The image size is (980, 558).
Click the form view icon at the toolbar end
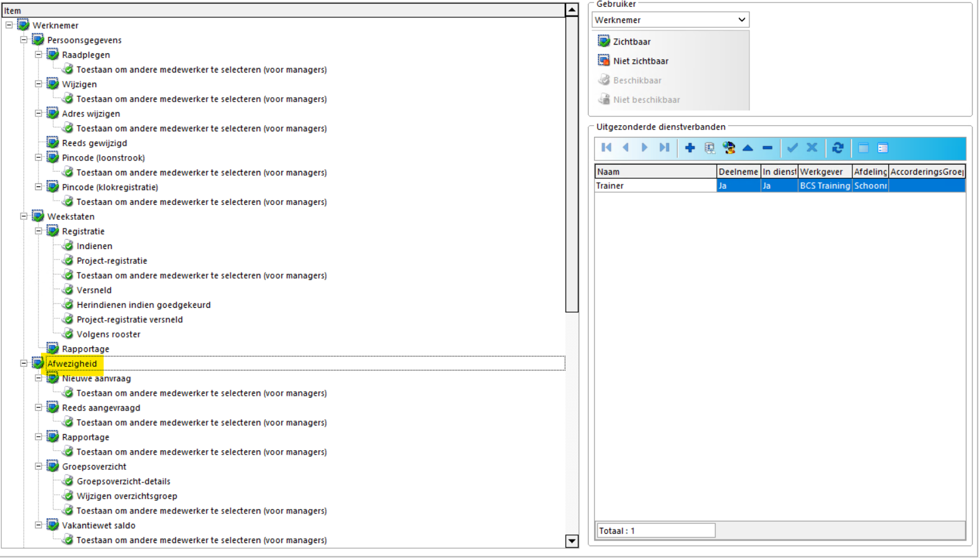point(883,148)
